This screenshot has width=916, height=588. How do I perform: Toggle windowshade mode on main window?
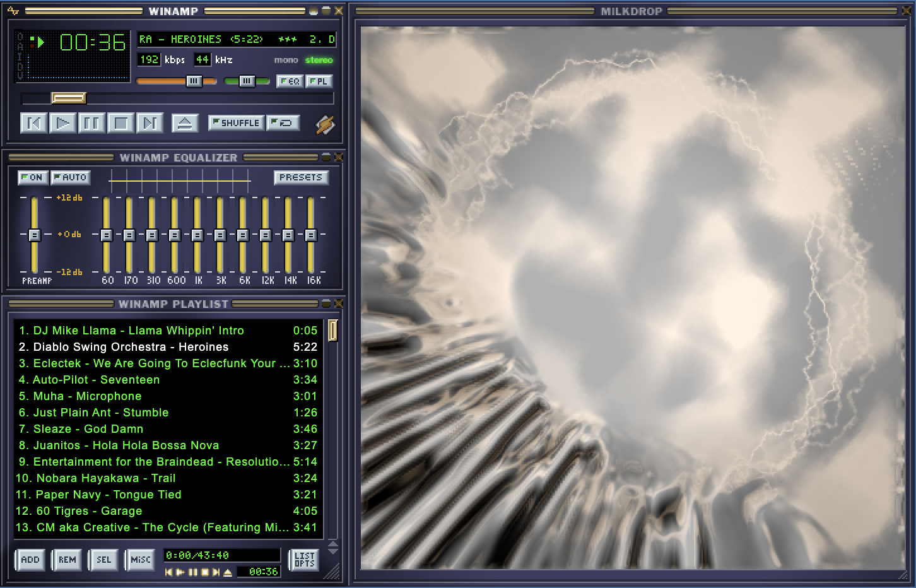[x=326, y=11]
